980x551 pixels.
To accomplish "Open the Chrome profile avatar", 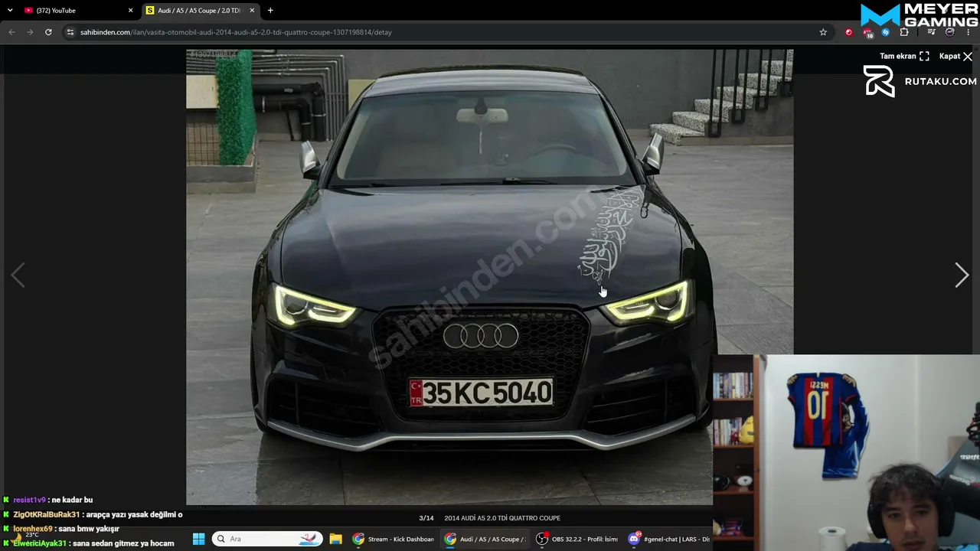I will pyautogui.click(x=950, y=32).
